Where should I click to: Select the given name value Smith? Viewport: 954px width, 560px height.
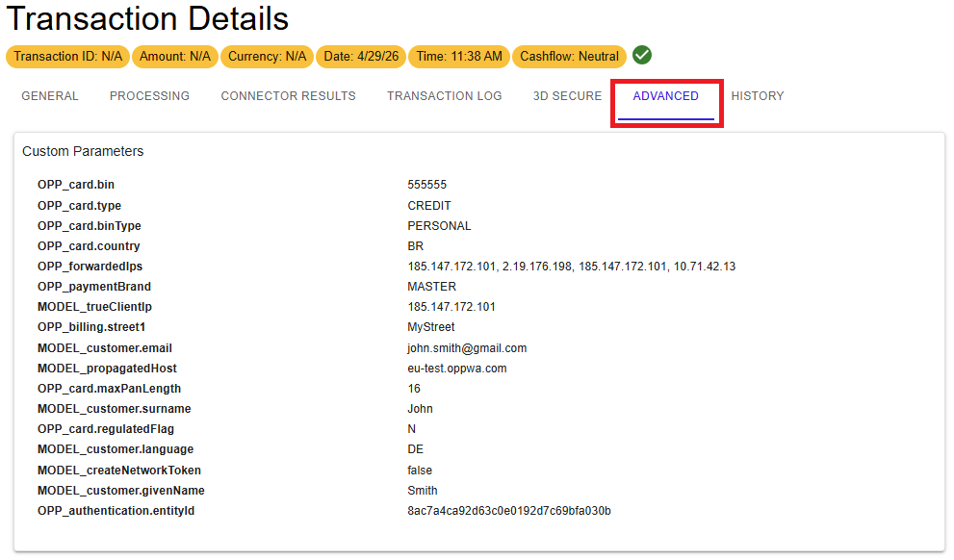(x=423, y=490)
